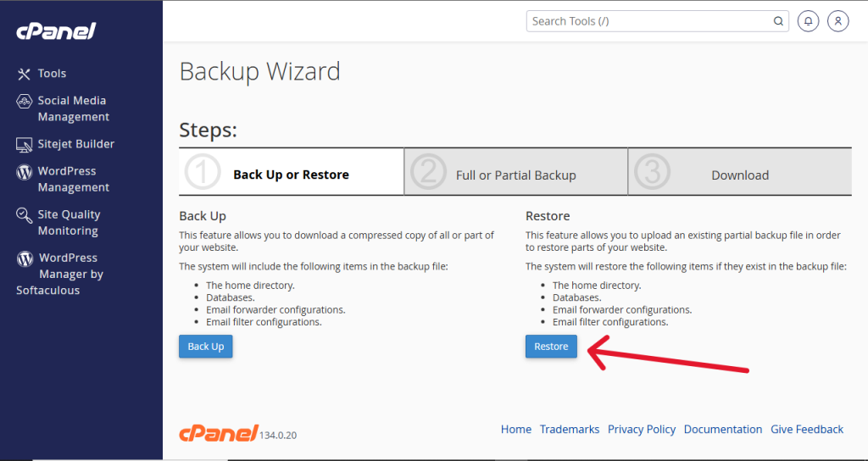Click the Social Media Management hexagon icon
Image resolution: width=868 pixels, height=461 pixels.
[24, 101]
